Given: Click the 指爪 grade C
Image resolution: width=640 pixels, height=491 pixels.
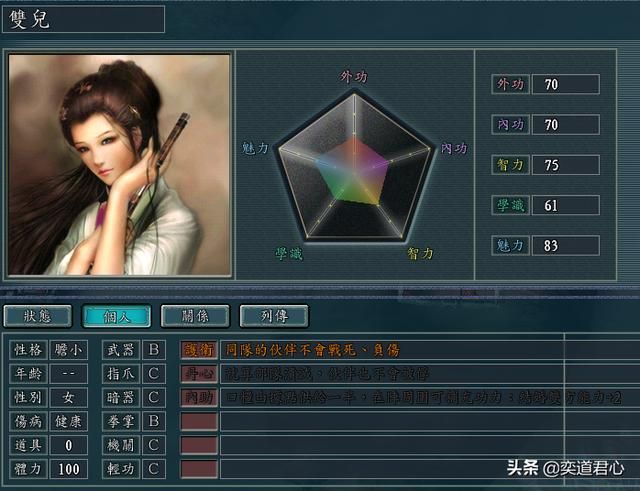Looking at the screenshot, I should [x=154, y=373].
